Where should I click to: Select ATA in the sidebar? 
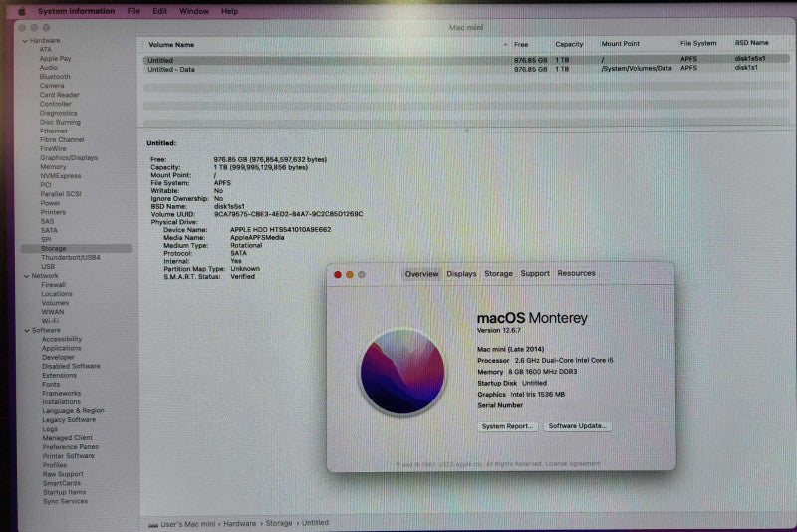pos(45,50)
